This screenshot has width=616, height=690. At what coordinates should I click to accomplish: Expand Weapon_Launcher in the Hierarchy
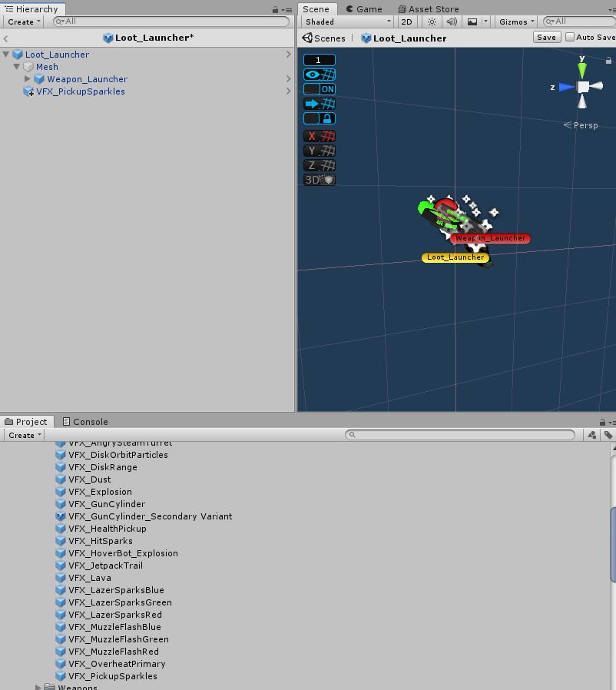tap(27, 79)
